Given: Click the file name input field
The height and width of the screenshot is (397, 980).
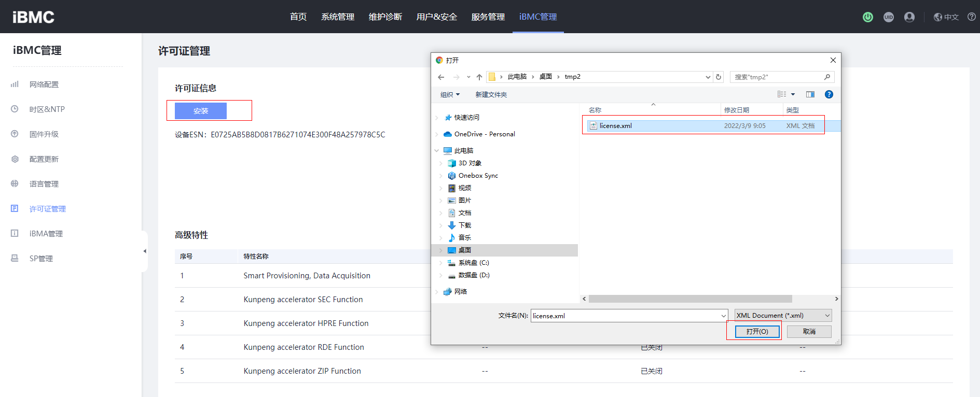Looking at the screenshot, I should point(625,316).
